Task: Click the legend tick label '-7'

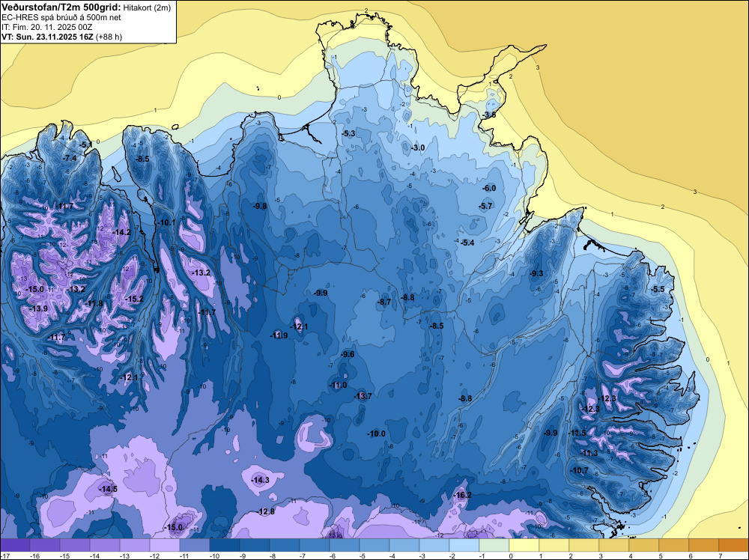Action: (x=304, y=556)
